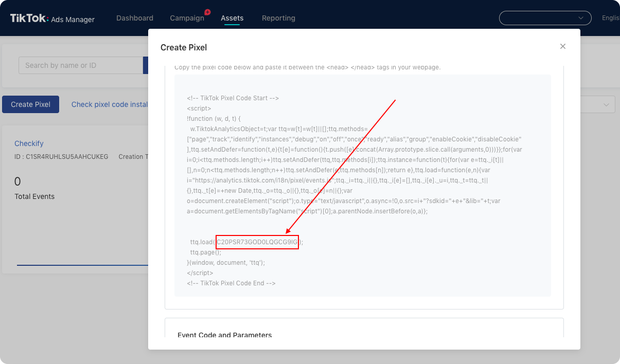
Task: Click the Total Events label
Action: (34, 196)
